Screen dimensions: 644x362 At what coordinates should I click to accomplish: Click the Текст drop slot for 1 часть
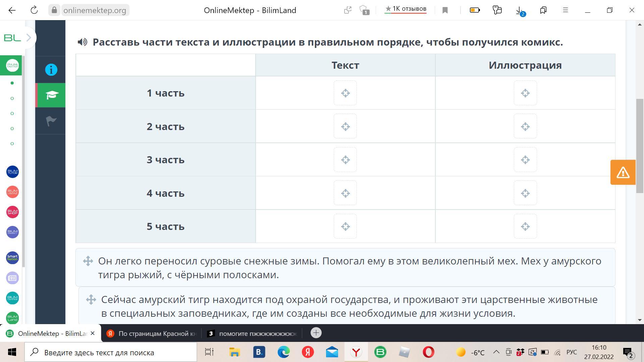click(345, 93)
